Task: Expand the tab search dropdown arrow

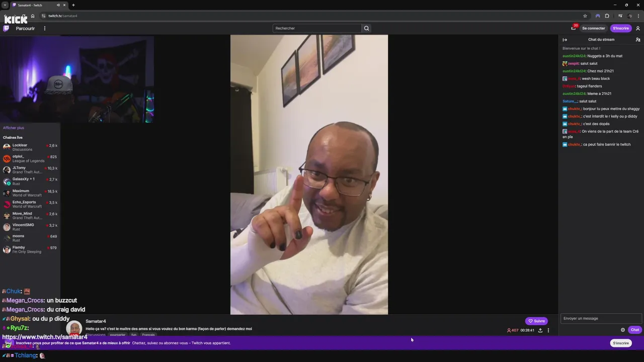Action: (x=5, y=5)
